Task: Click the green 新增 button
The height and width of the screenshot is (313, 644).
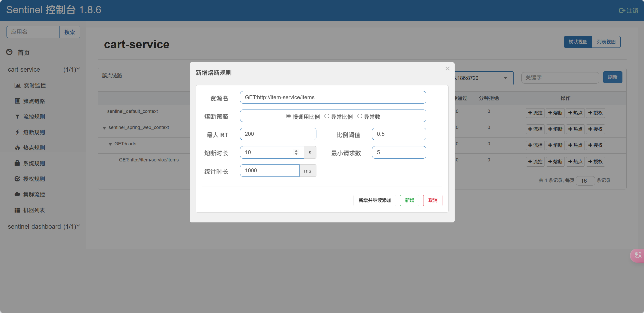Action: tap(409, 200)
